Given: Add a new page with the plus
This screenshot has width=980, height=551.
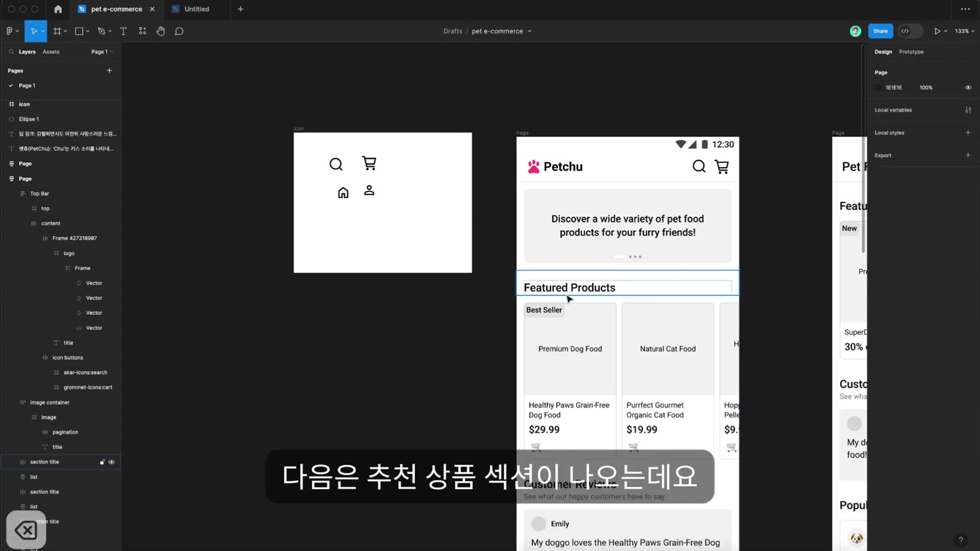Looking at the screenshot, I should pos(109,71).
